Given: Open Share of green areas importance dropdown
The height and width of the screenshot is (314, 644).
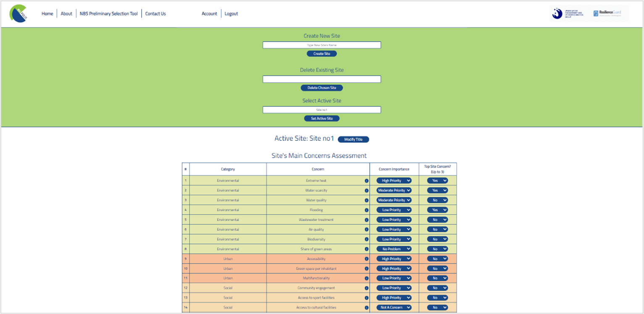Looking at the screenshot, I should click(x=394, y=249).
